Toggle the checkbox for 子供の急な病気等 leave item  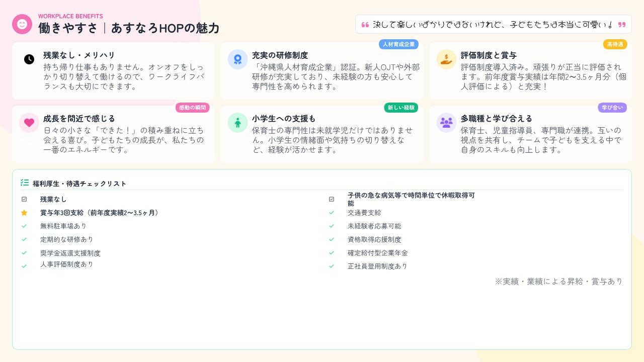tap(332, 200)
